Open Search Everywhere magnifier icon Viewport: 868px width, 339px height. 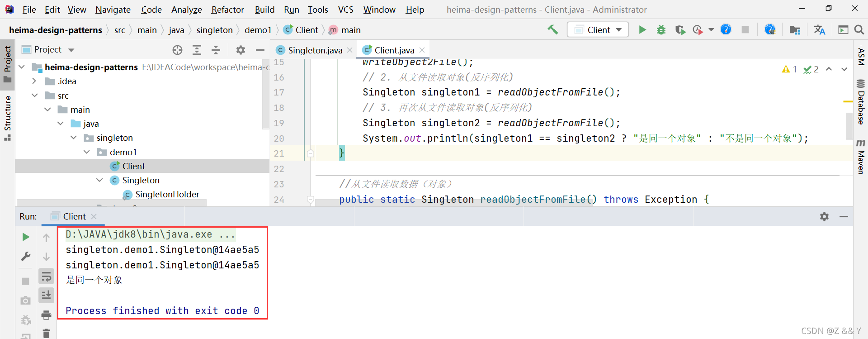click(859, 30)
